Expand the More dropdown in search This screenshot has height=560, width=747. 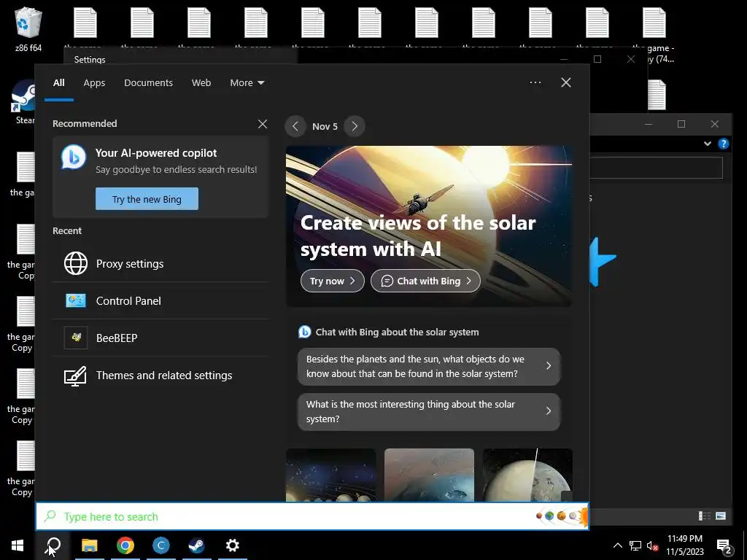coord(247,83)
